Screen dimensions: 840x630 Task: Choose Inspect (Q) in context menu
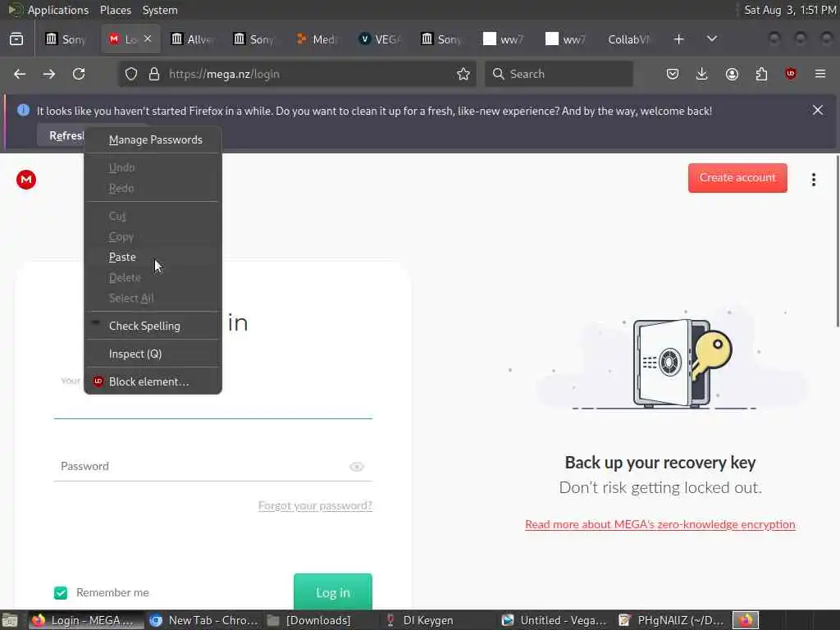(153, 354)
